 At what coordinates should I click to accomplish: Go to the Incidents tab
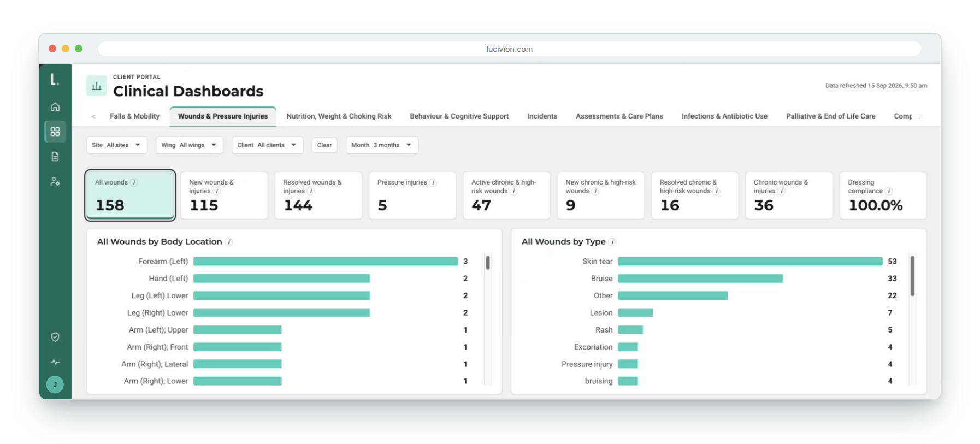click(x=542, y=116)
